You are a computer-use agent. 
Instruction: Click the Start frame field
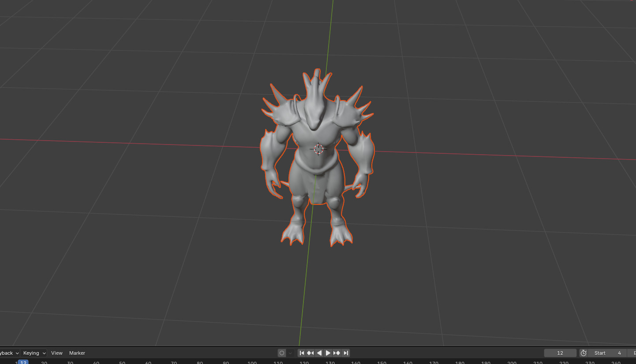point(608,353)
